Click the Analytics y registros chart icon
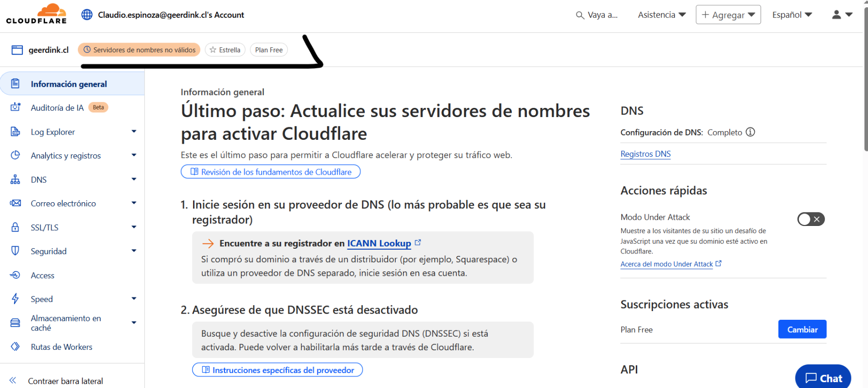Screen dimensions: 868x388 pos(15,155)
